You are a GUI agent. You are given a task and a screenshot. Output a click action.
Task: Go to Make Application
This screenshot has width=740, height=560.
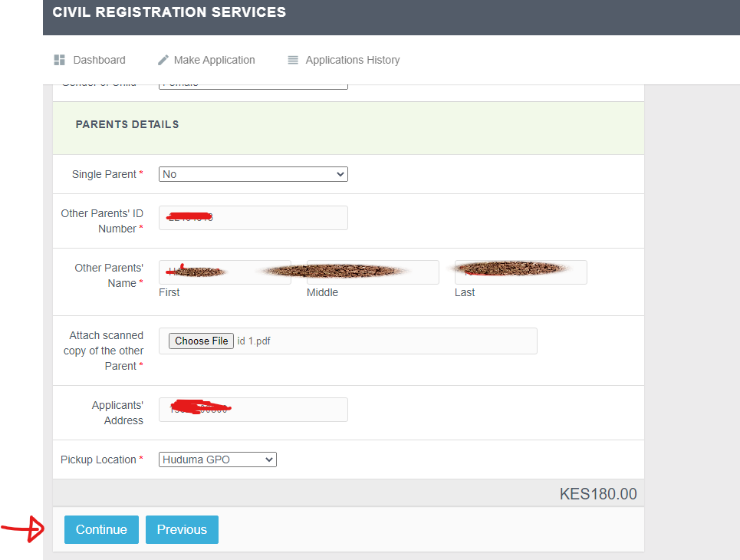coord(214,60)
